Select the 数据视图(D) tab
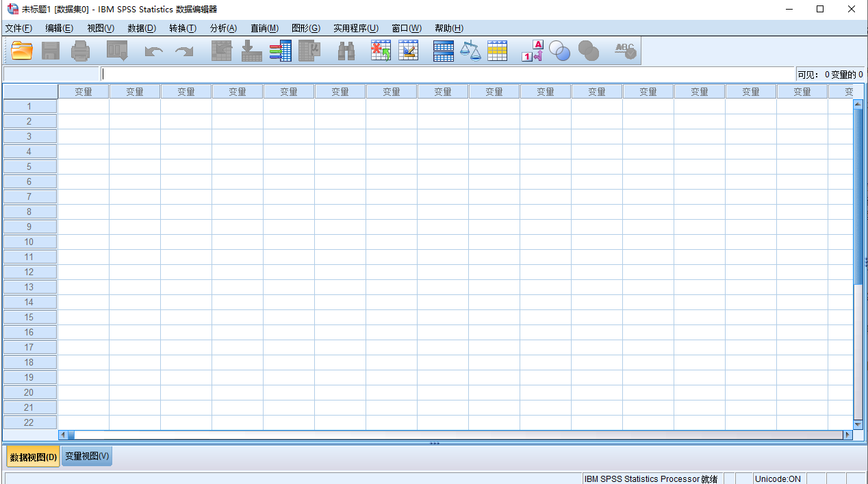 (34, 457)
